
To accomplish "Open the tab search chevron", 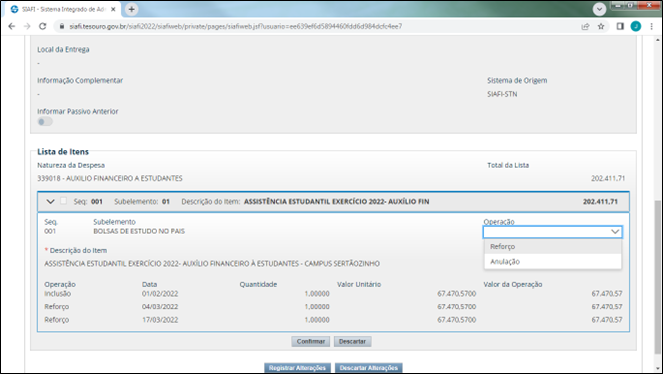I will pyautogui.click(x=599, y=9).
